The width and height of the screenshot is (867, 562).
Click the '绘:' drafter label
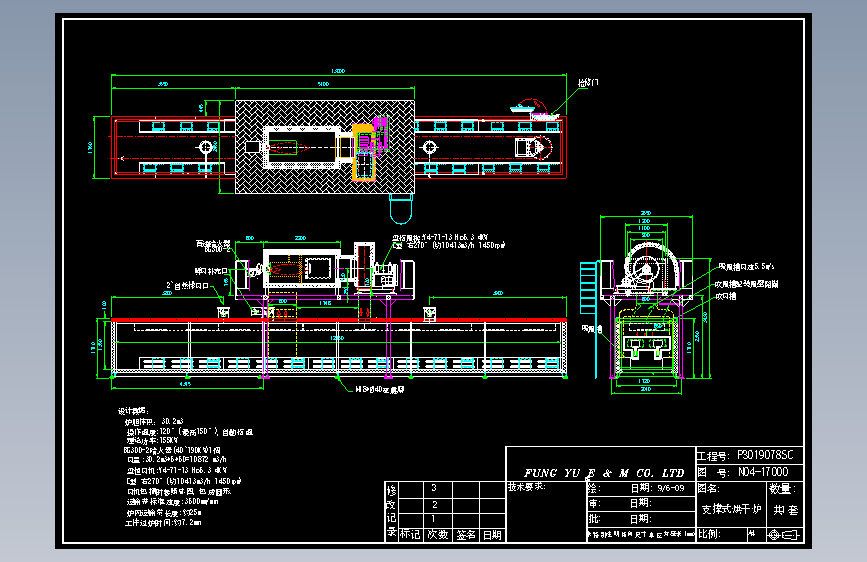[594, 488]
